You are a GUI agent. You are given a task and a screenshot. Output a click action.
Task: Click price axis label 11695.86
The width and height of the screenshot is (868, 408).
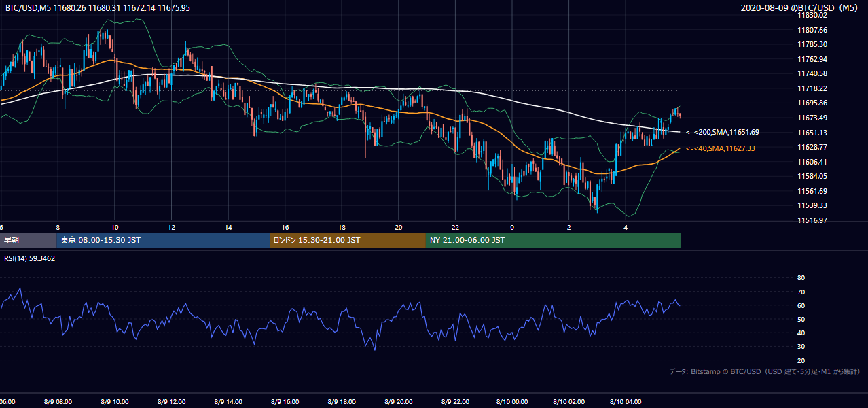[812, 103]
